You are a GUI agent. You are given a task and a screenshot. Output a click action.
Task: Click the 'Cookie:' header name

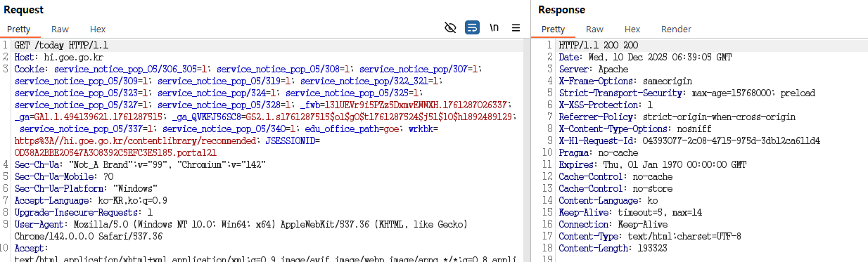coord(32,70)
